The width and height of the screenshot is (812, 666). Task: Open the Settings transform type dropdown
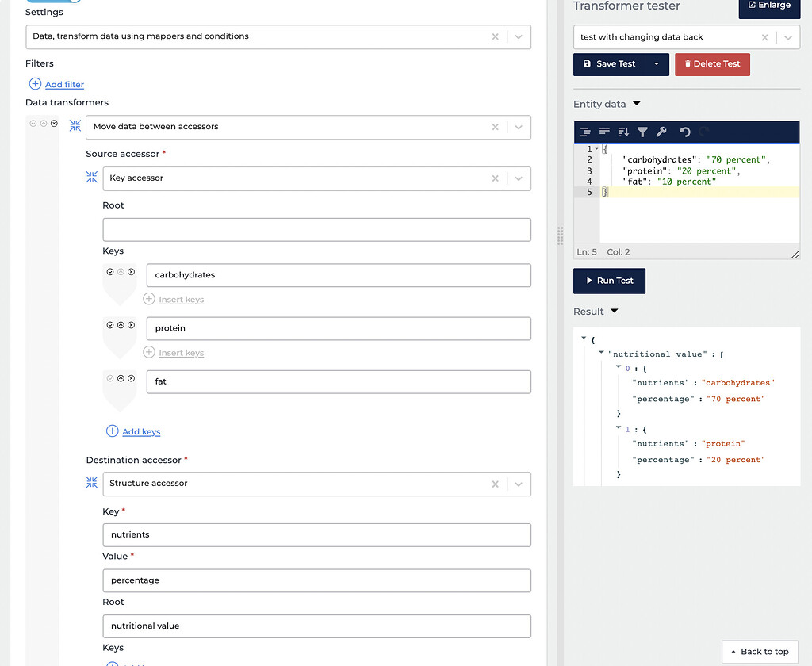tap(519, 36)
